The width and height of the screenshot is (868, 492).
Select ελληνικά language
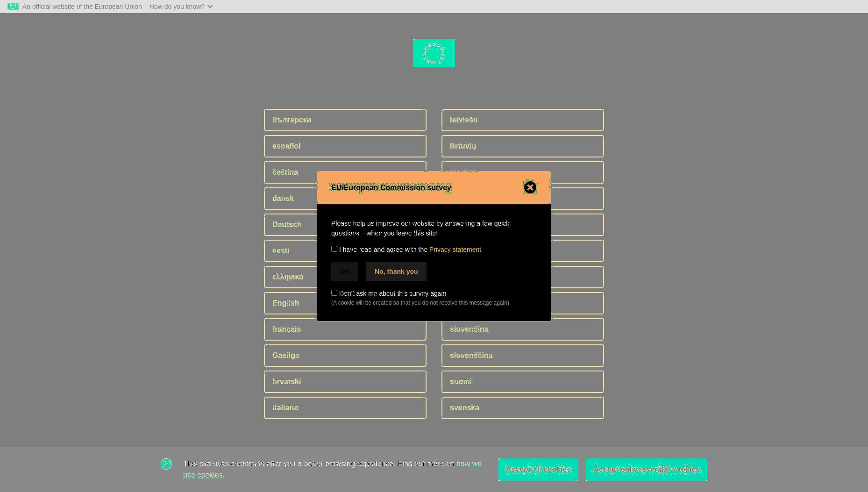click(291, 277)
